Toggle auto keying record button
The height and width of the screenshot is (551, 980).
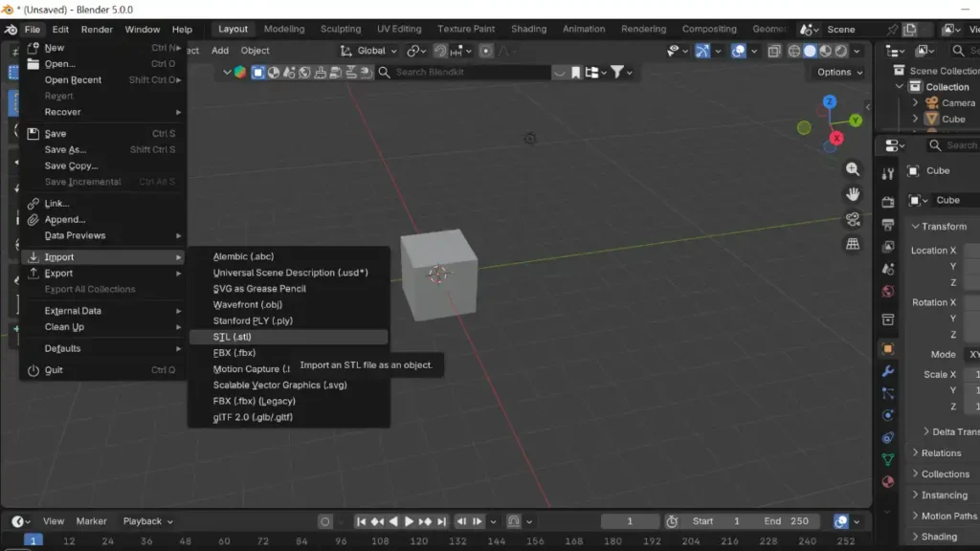(x=325, y=521)
